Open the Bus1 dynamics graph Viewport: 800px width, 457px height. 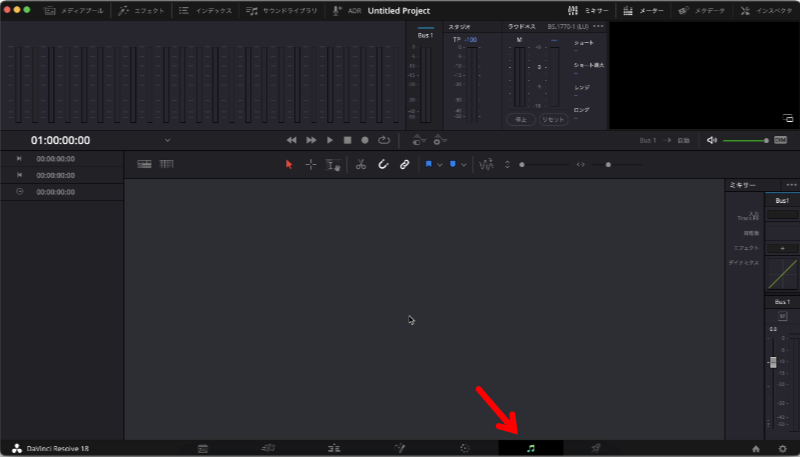(x=782, y=274)
